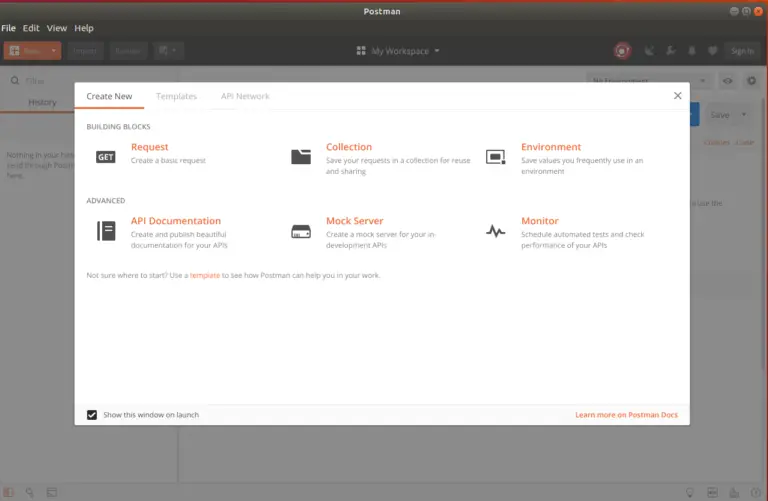Click the sync status icon in header
The height and width of the screenshot is (501, 768).
(622, 50)
